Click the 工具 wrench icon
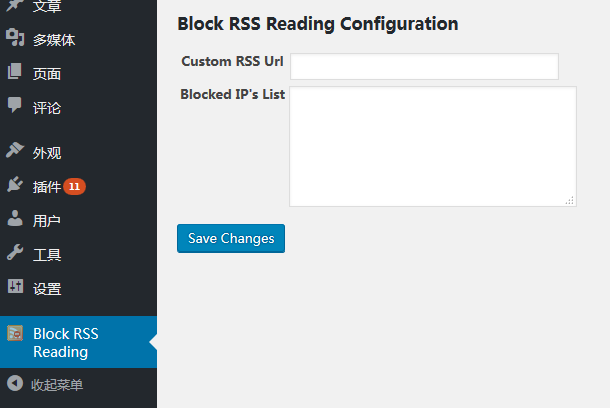The height and width of the screenshot is (408, 610). [15, 254]
